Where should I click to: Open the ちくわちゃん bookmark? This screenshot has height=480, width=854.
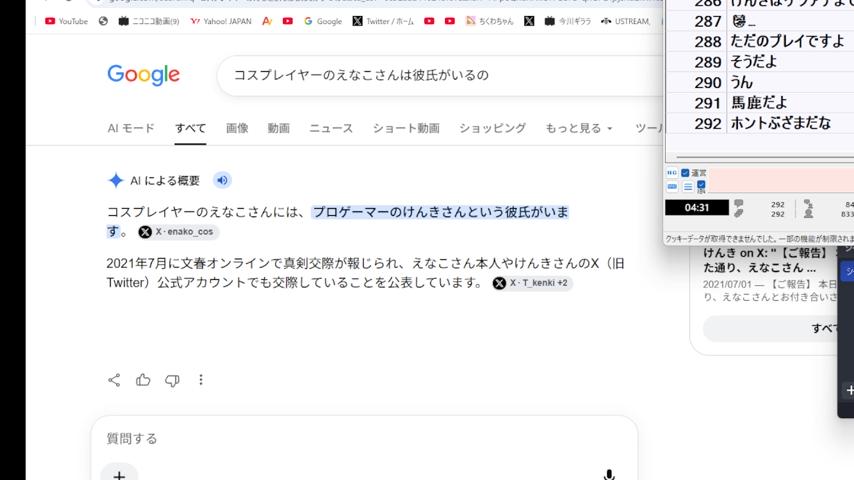[489, 21]
